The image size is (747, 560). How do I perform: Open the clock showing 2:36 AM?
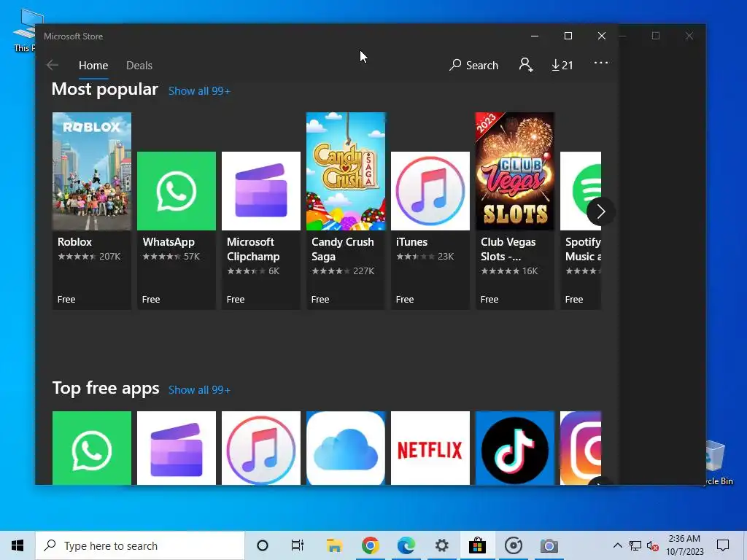684,545
